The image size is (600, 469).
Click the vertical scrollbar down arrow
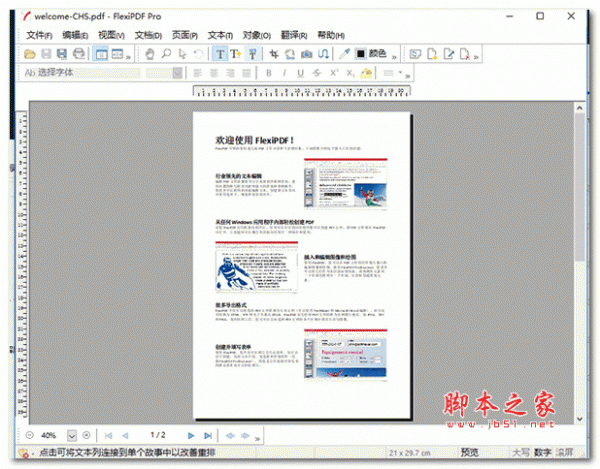[x=579, y=419]
